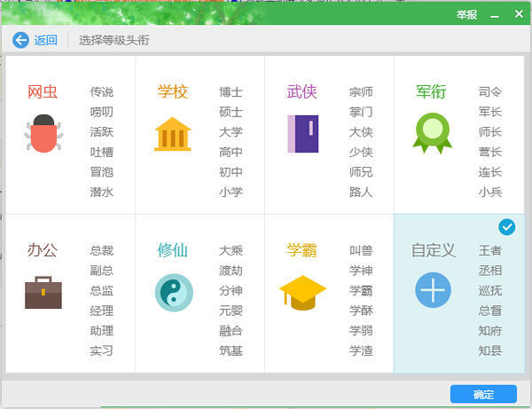Image resolution: width=532 pixels, height=409 pixels.
Task: Click the blue plus 自定义 icon
Action: coord(433,290)
